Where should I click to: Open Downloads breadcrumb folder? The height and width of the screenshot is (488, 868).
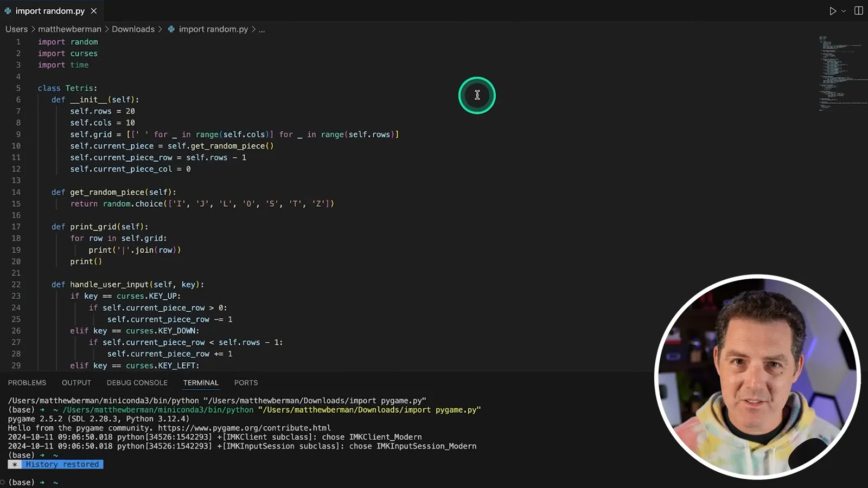pyautogui.click(x=133, y=29)
